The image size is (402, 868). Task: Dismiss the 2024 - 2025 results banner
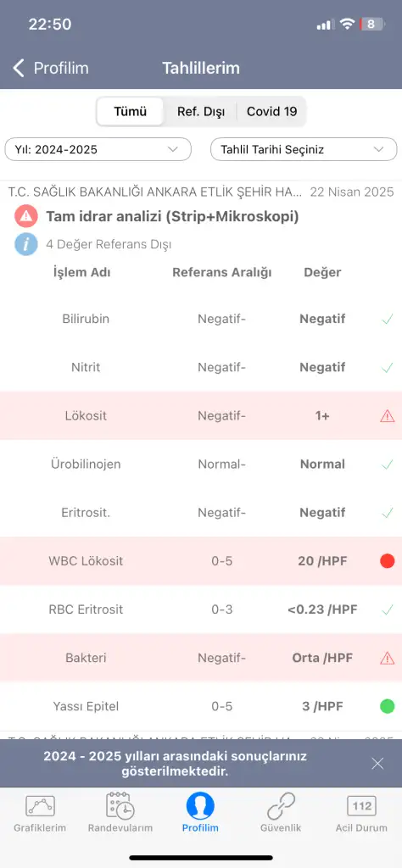point(377,764)
